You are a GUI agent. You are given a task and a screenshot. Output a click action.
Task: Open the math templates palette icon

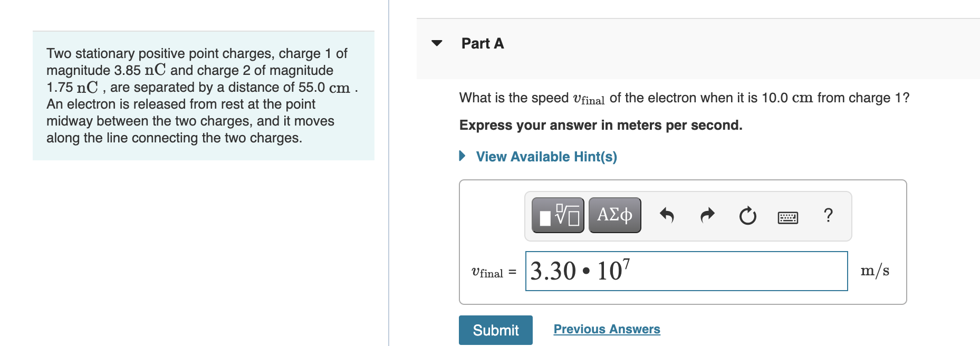(558, 215)
